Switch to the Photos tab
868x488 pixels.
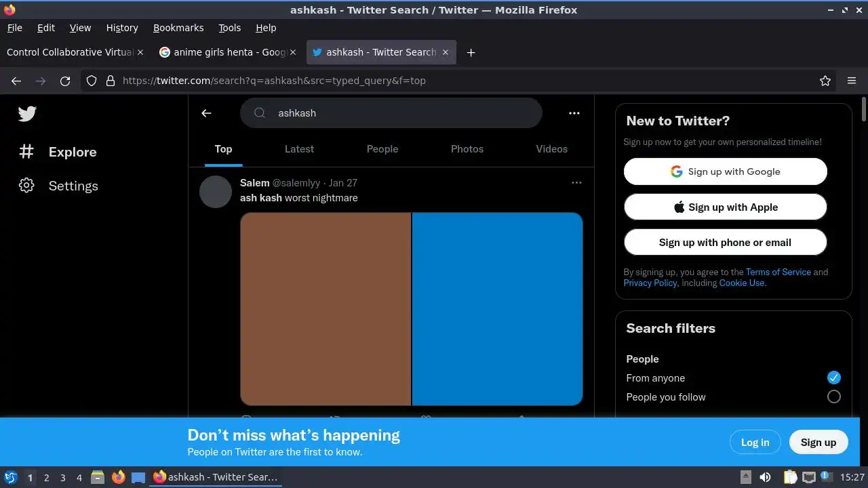[467, 149]
